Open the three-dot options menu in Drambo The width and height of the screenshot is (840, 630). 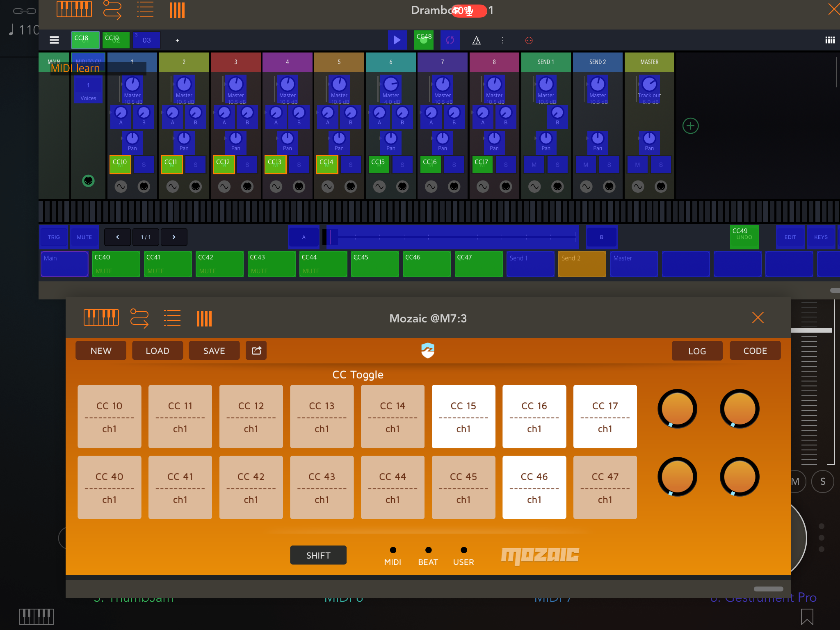(502, 40)
